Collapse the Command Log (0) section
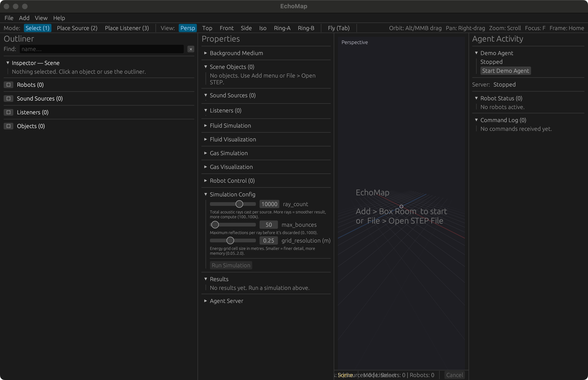Viewport: 588px width, 380px height. [x=476, y=120]
